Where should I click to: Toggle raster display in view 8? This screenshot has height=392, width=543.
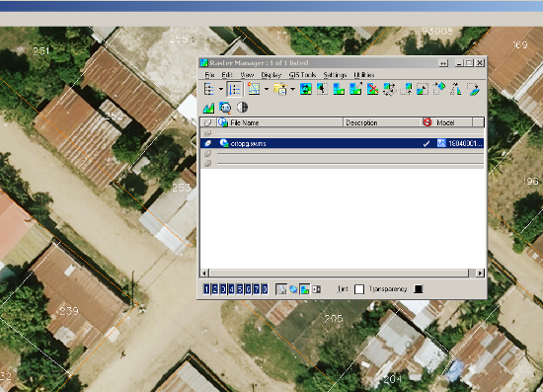click(265, 289)
